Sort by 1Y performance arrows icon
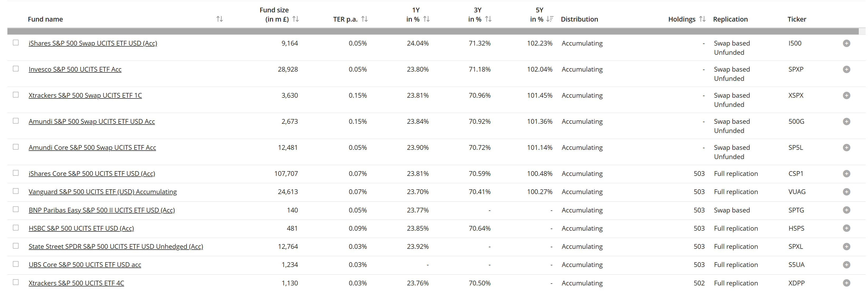This screenshot has width=868, height=292. click(x=426, y=19)
